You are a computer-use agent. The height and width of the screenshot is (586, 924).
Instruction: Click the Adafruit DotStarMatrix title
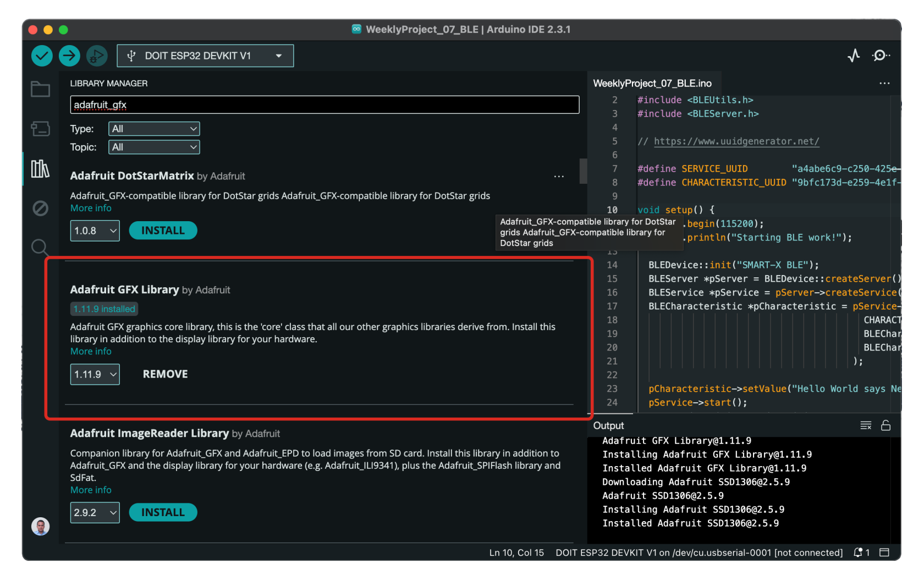[132, 176]
